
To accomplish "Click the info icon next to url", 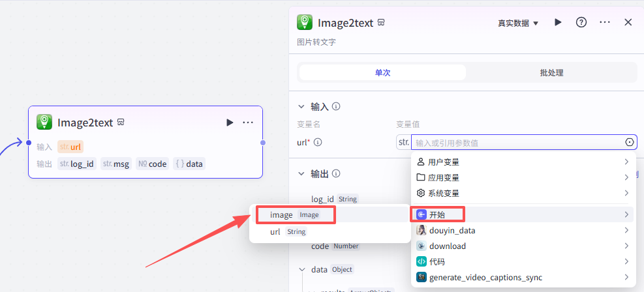I will pos(318,142).
